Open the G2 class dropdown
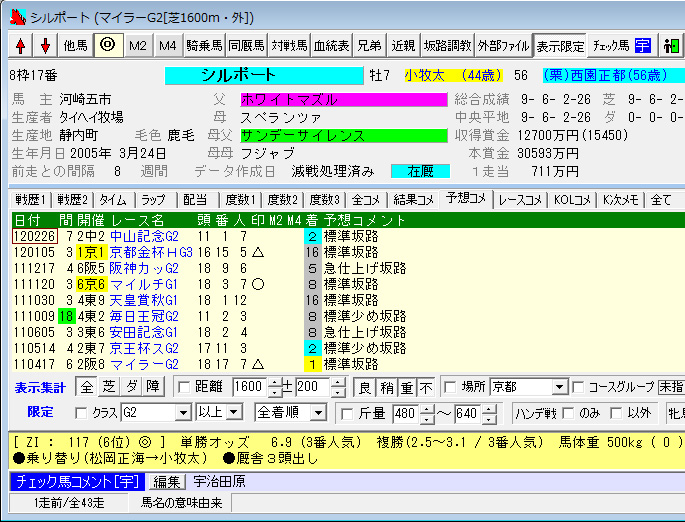This screenshot has width=685, height=522. (x=183, y=413)
